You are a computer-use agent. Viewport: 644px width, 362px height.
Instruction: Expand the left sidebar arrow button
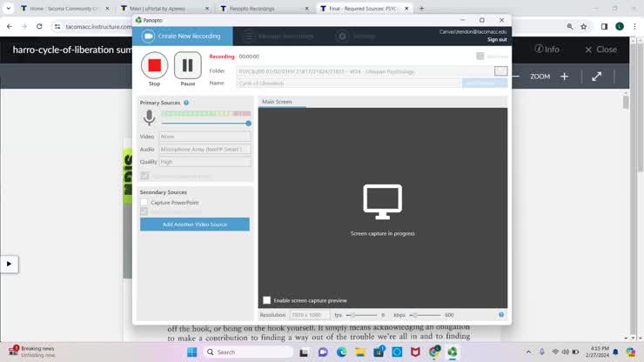[10, 264]
